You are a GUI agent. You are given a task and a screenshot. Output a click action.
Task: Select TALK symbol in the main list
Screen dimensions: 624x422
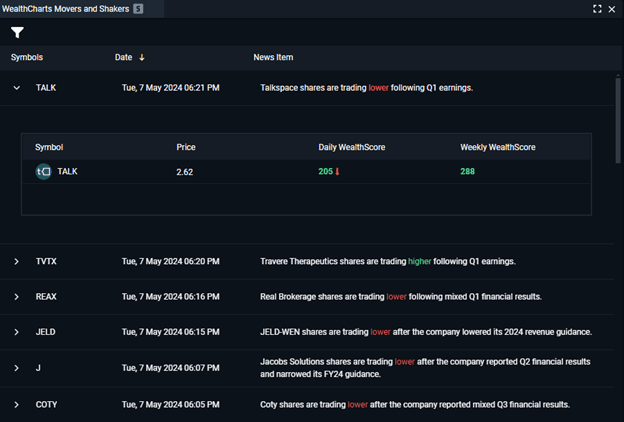(x=46, y=88)
